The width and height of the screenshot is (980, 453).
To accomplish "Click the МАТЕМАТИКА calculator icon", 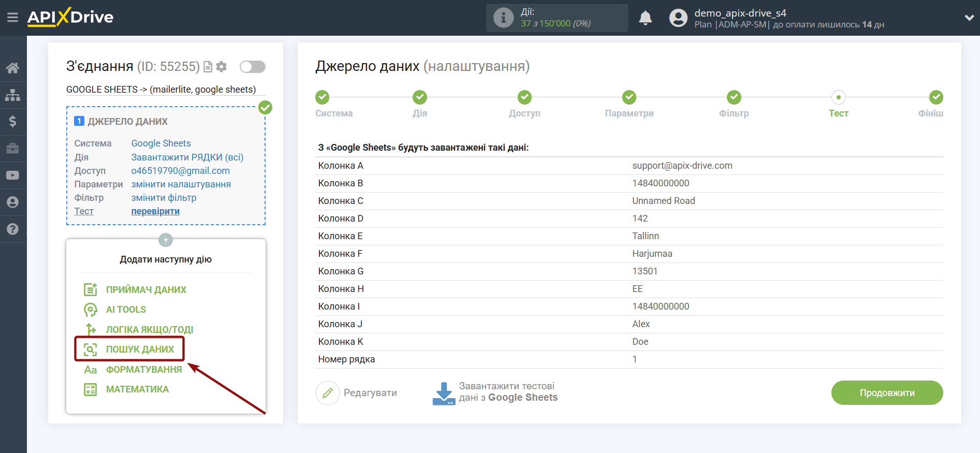I will [x=91, y=389].
